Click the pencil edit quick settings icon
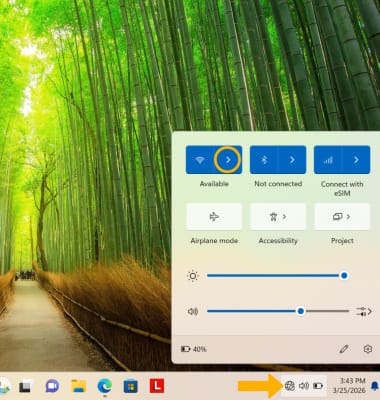This screenshot has height=400, width=380. click(x=344, y=349)
